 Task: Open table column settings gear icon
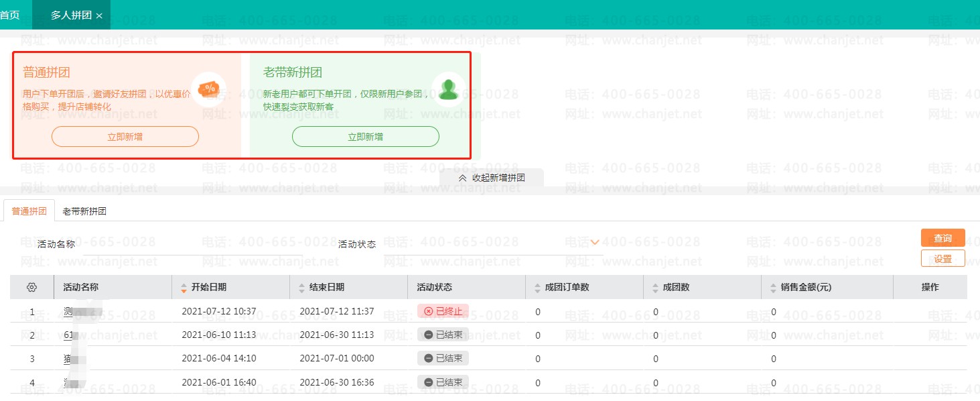click(31, 287)
